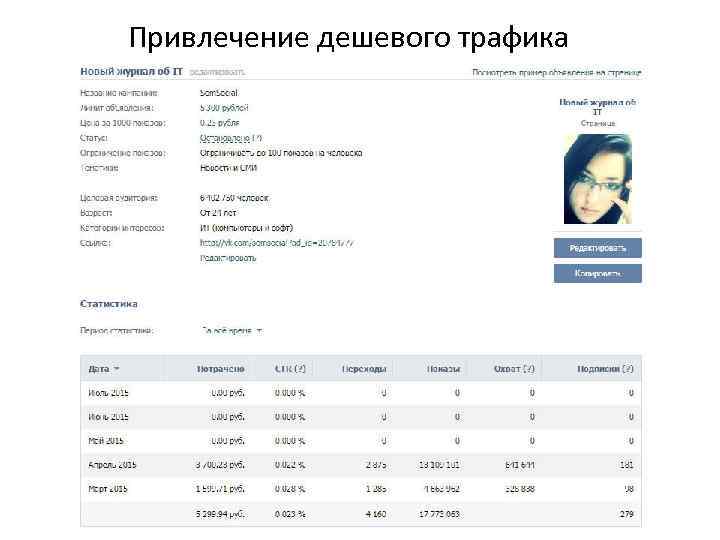The width and height of the screenshot is (720, 540).
Task: Click the Копировать button
Action: tap(597, 273)
